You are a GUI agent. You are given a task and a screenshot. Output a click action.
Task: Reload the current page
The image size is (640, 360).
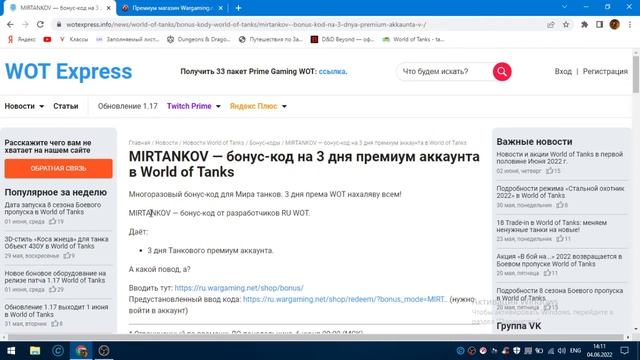tap(40, 24)
